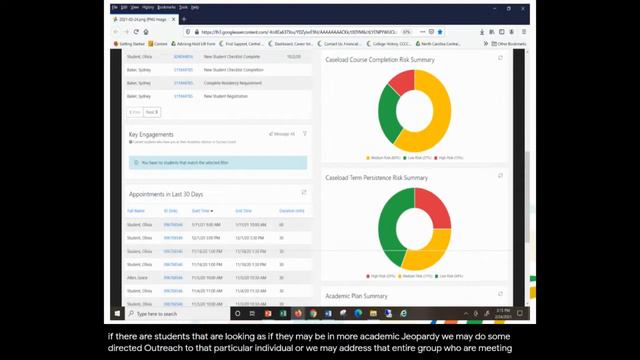640x360 pixels.
Task: Open the Tools menu
Action: pyautogui.click(x=184, y=7)
